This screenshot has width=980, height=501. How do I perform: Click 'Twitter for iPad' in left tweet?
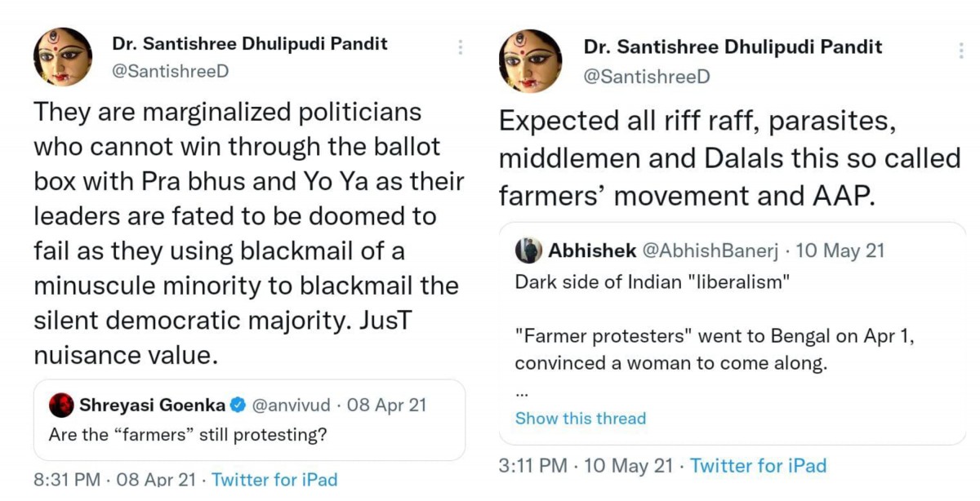point(274,480)
